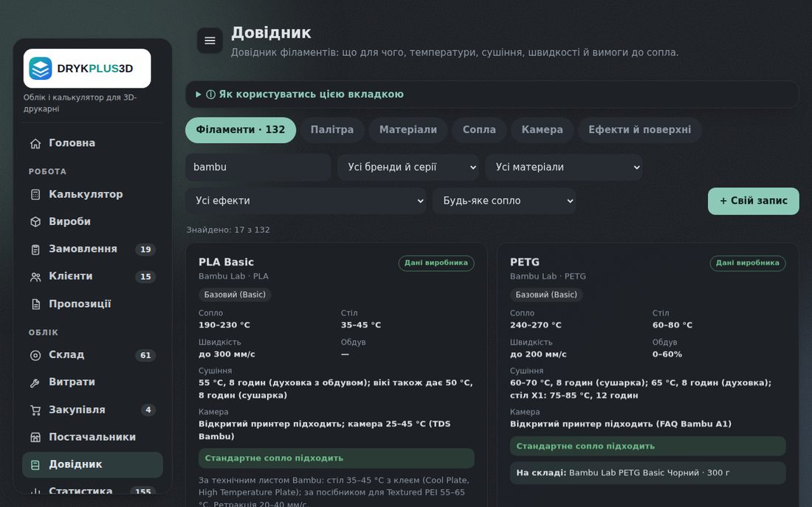812x507 pixels.
Task: Click the 'Знайдено: 17 з 132' count
Action: [x=228, y=230]
